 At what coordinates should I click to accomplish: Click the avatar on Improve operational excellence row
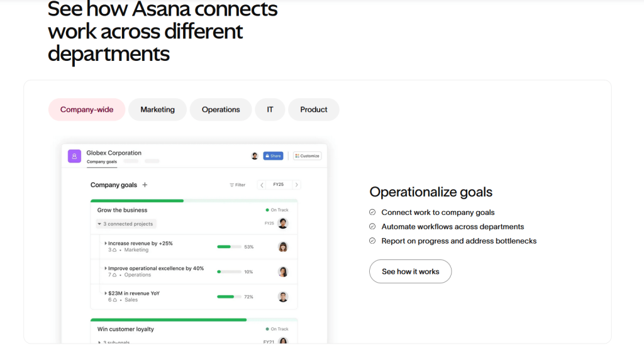(283, 272)
